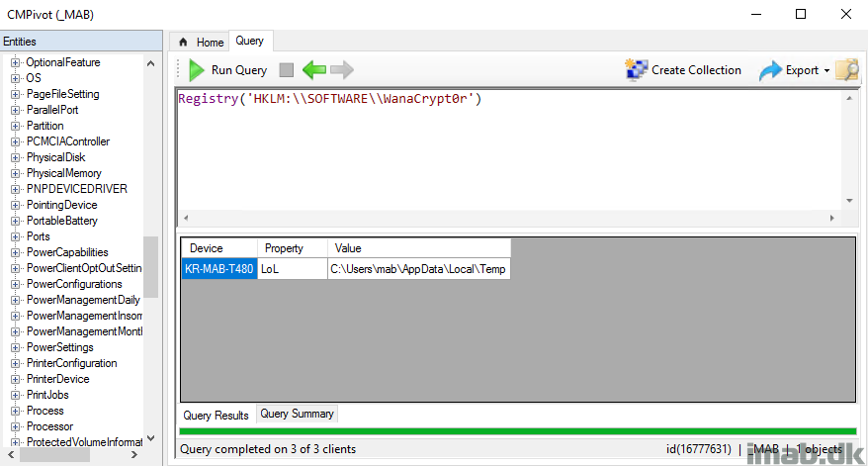Select PowerSettings entity

point(59,347)
